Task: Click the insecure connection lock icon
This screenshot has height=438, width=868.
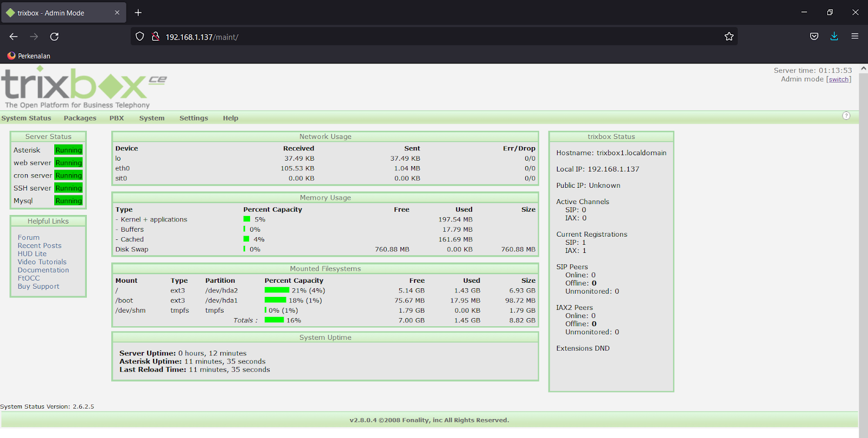Action: point(155,36)
